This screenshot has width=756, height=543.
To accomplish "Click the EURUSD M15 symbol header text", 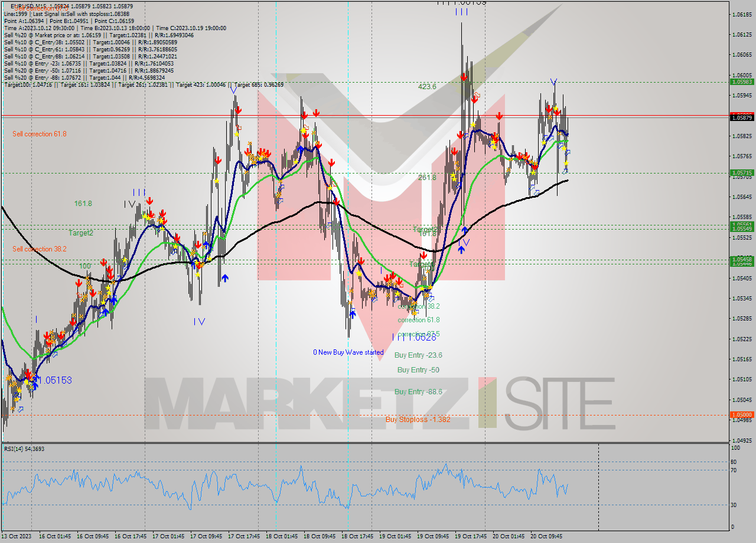I will (x=71, y=6).
